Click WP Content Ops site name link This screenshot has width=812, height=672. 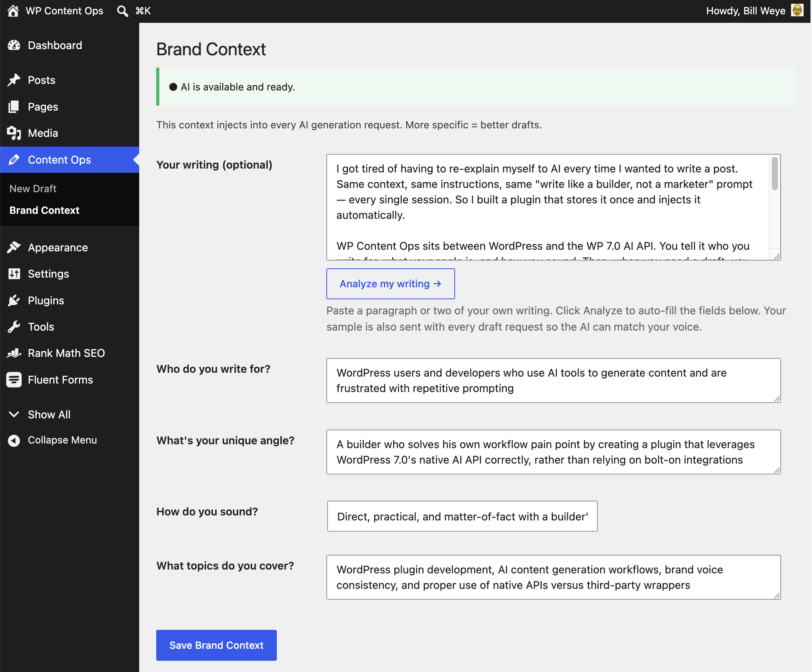click(65, 11)
